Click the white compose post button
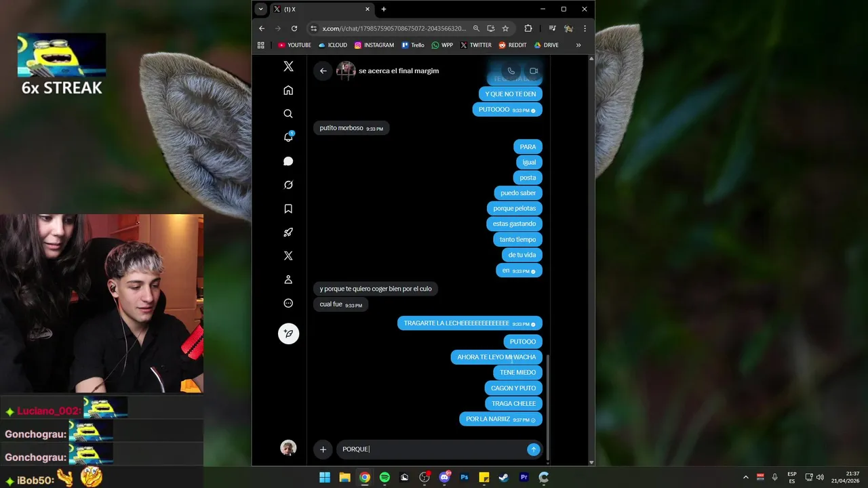Image resolution: width=868 pixels, height=488 pixels. point(288,333)
